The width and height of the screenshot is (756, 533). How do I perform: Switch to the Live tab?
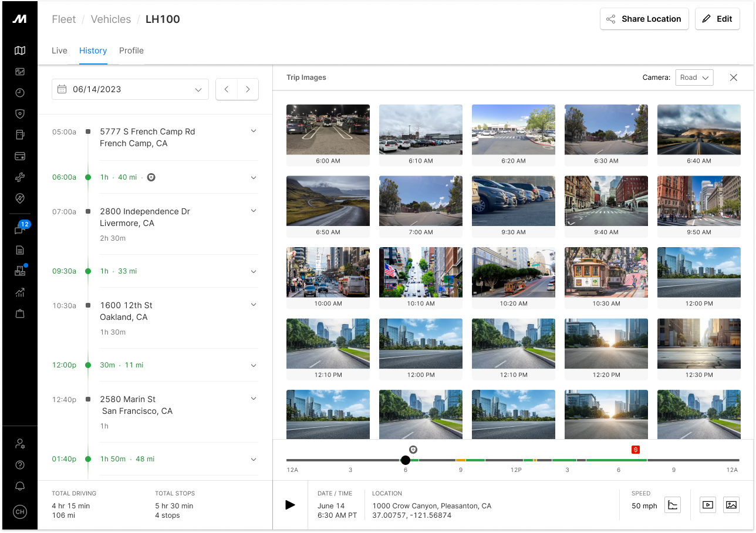59,50
